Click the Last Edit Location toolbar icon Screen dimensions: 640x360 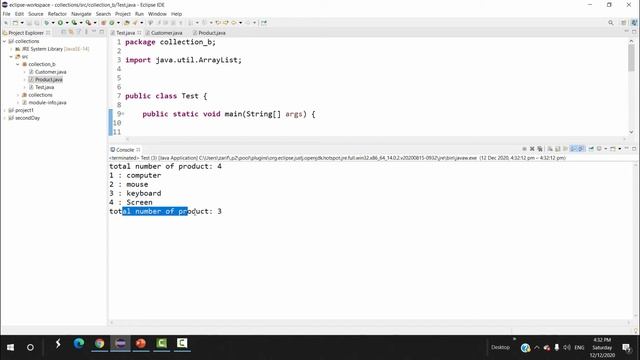[218, 23]
